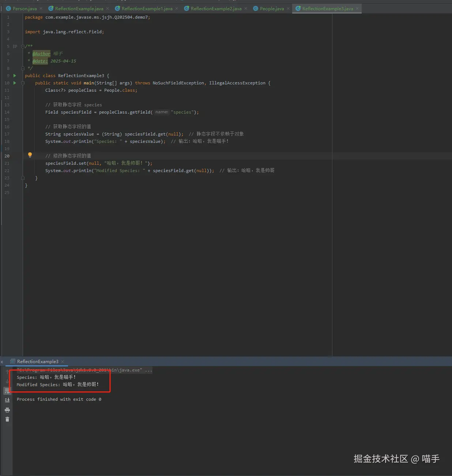Close the ReflectionExample3.java editor tab

357,8
